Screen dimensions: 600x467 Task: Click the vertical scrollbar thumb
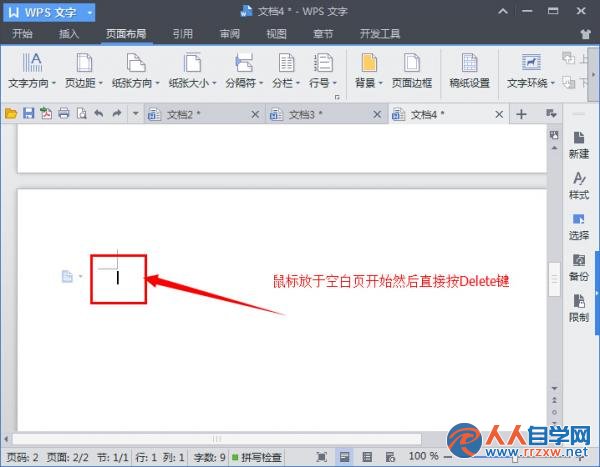click(x=554, y=279)
